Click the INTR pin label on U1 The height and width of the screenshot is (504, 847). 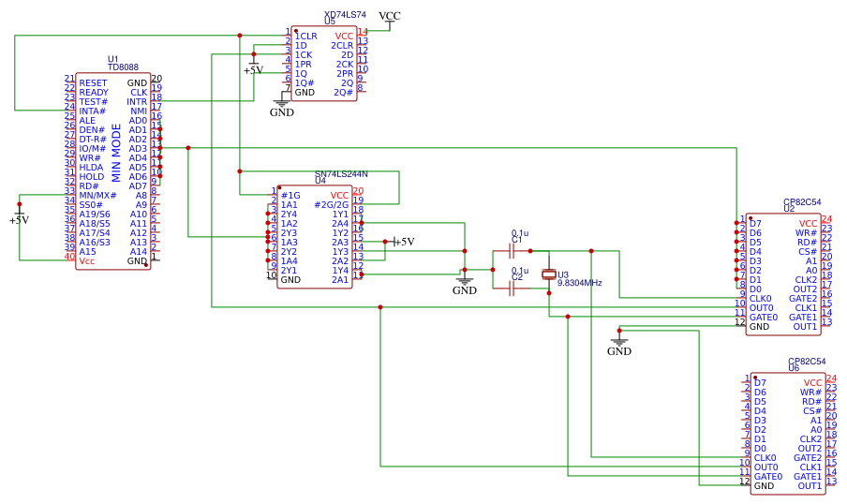click(137, 101)
